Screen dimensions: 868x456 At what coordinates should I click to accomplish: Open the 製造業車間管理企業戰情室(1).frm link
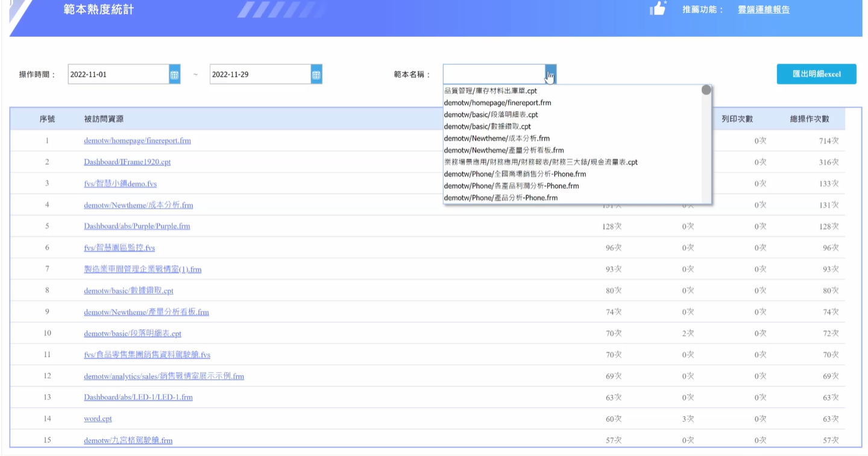142,269
